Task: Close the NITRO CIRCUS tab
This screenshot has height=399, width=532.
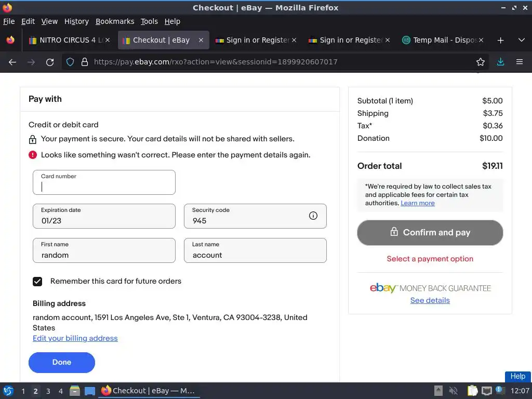Action: click(x=108, y=40)
